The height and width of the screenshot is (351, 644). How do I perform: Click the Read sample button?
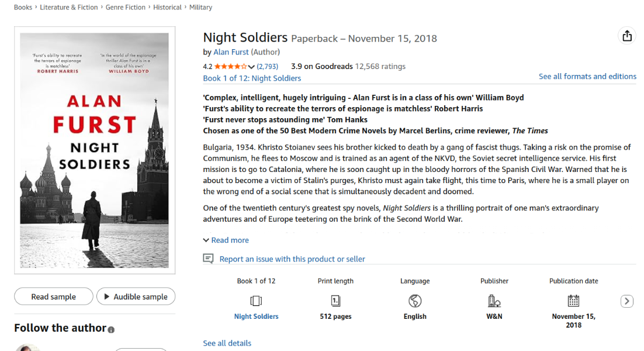pos(53,297)
